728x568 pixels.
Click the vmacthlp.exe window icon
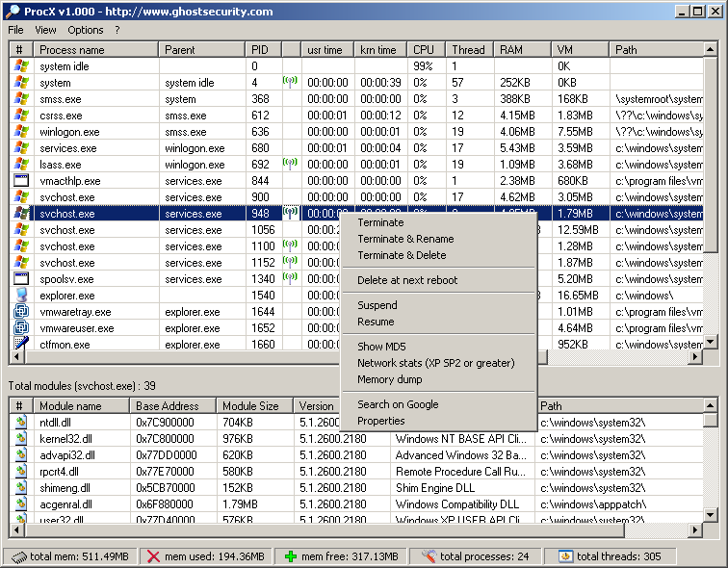[21, 181]
